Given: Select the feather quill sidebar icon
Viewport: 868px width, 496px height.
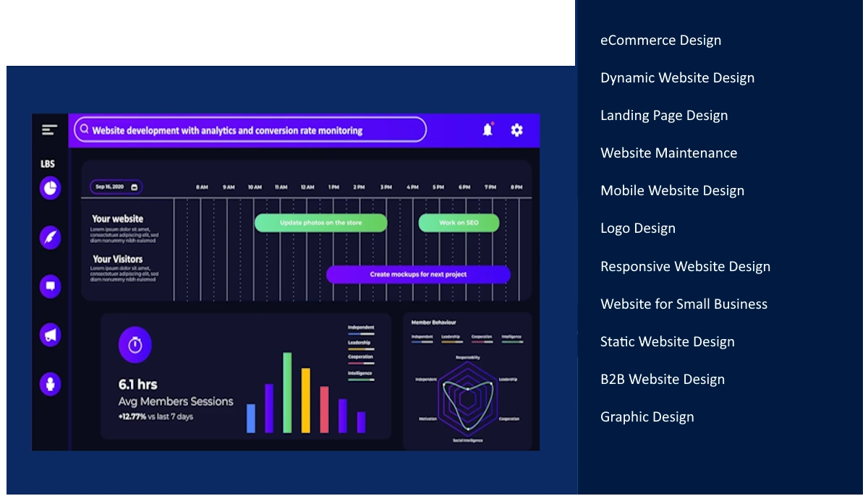Looking at the screenshot, I should (50, 237).
